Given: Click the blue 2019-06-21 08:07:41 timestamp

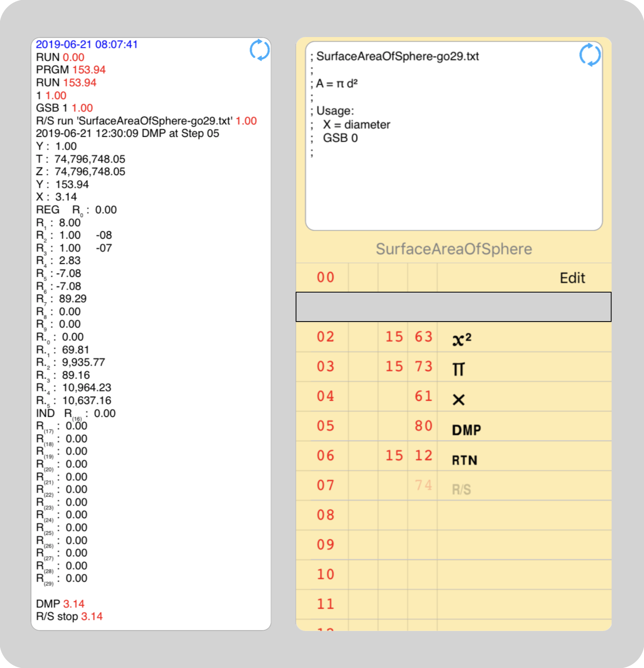Looking at the screenshot, I should (x=87, y=44).
